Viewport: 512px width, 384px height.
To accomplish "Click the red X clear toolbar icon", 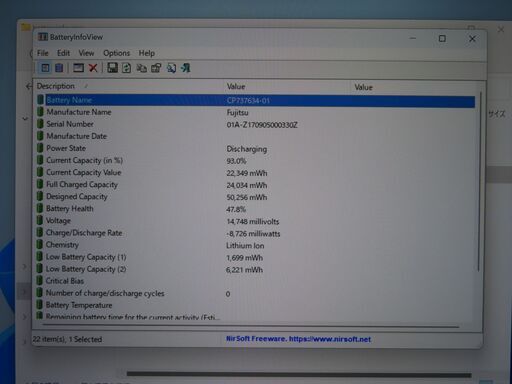I will pyautogui.click(x=93, y=68).
